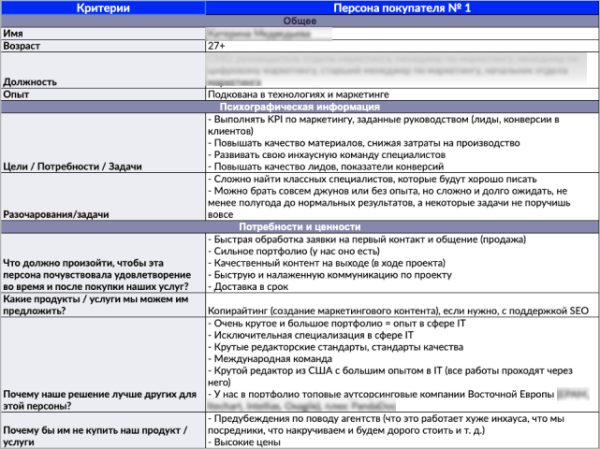
Task: Click the "Критерии" column header
Action: point(103,8)
